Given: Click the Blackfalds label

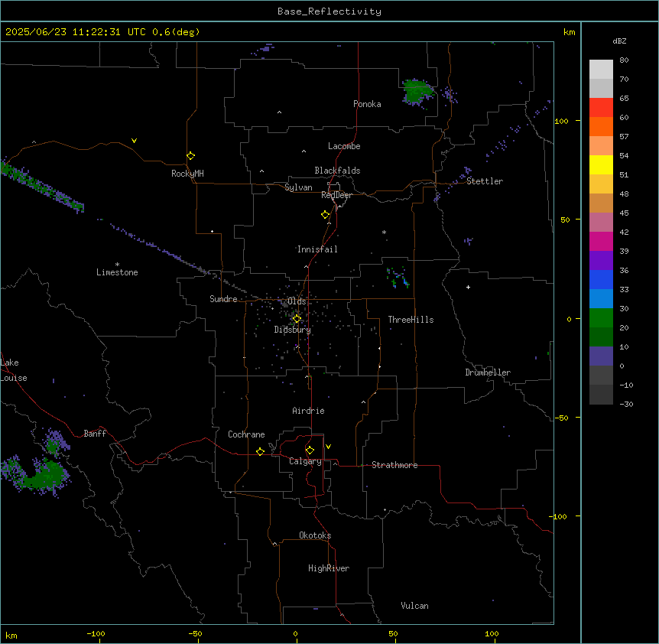Looking at the screenshot, I should pos(337,171).
